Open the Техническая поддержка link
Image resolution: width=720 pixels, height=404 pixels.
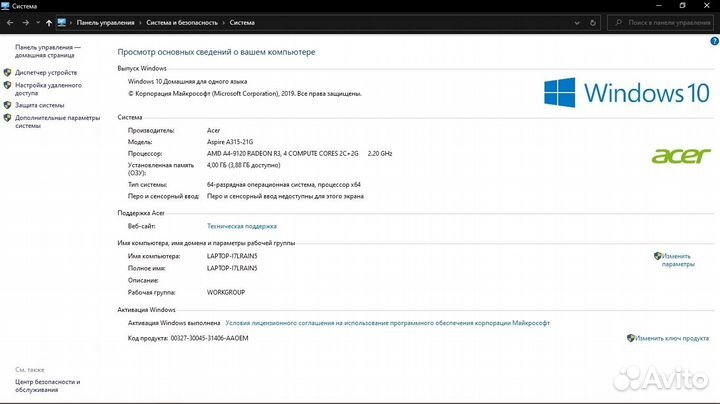click(241, 226)
